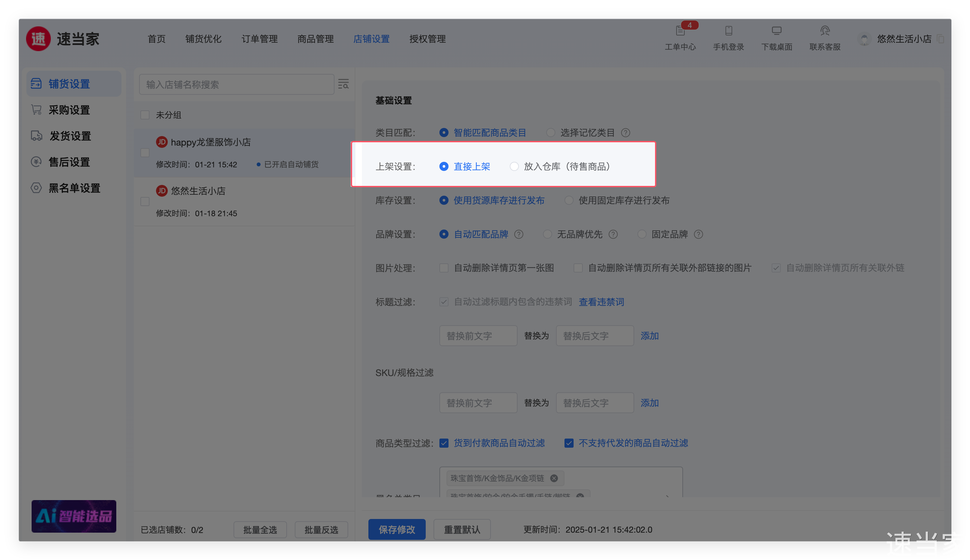
Task: Click the 重置默认 button
Action: click(x=462, y=529)
